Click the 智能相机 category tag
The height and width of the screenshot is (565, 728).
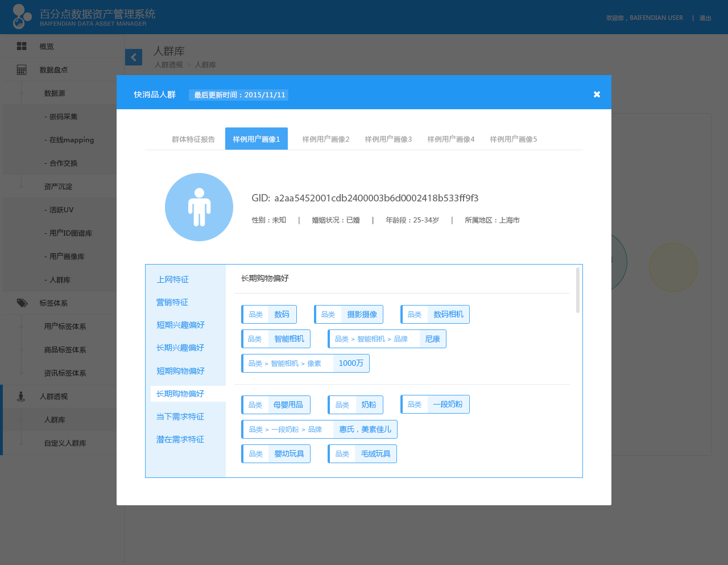pyautogui.click(x=276, y=339)
